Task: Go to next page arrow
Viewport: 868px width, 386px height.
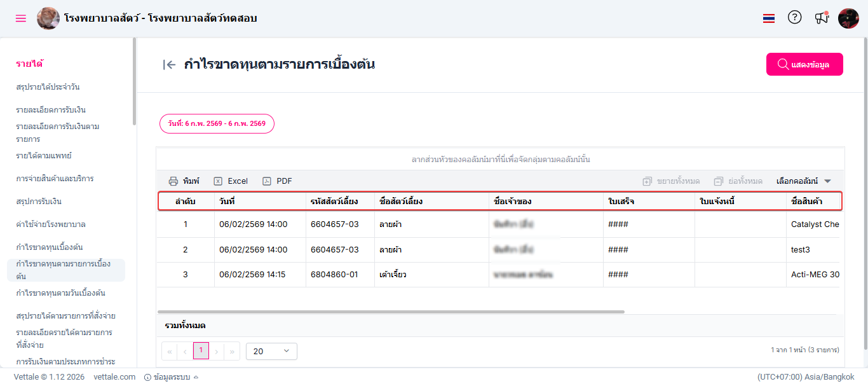Action: click(x=217, y=351)
